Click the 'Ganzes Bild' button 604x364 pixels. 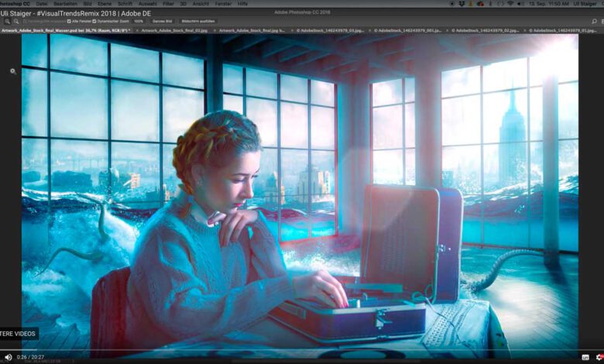(x=162, y=21)
